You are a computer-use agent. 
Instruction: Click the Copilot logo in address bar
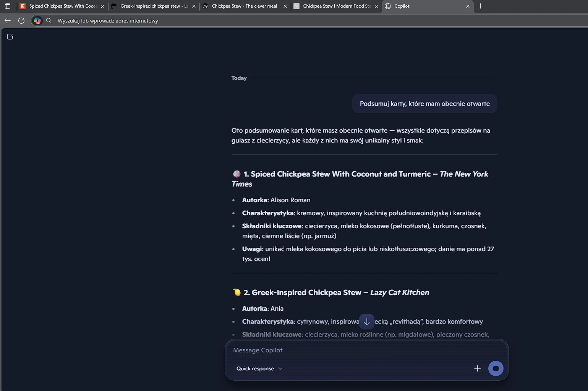(37, 21)
